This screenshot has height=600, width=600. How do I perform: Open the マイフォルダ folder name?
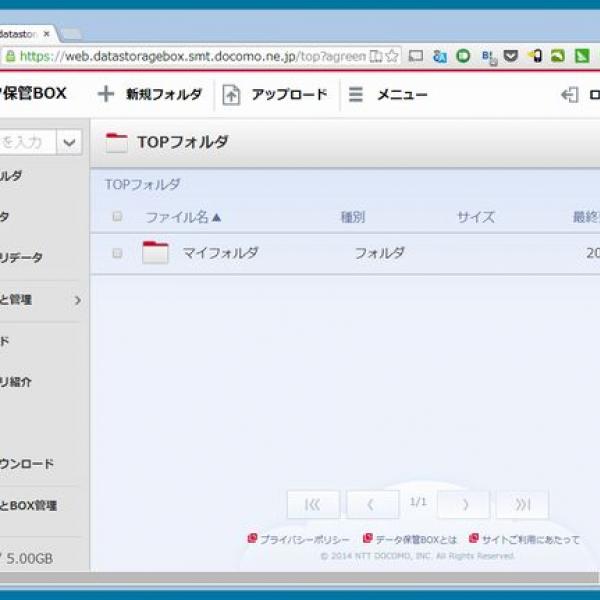220,253
